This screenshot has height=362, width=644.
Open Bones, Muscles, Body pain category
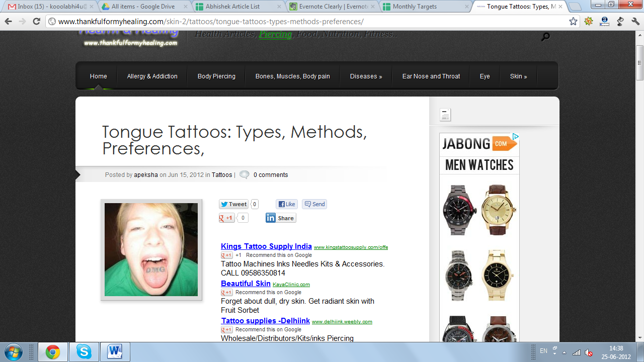click(x=292, y=76)
